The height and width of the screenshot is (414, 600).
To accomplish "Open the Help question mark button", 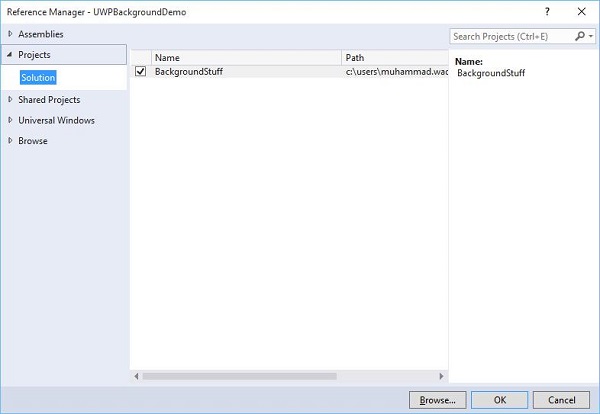I will click(547, 11).
